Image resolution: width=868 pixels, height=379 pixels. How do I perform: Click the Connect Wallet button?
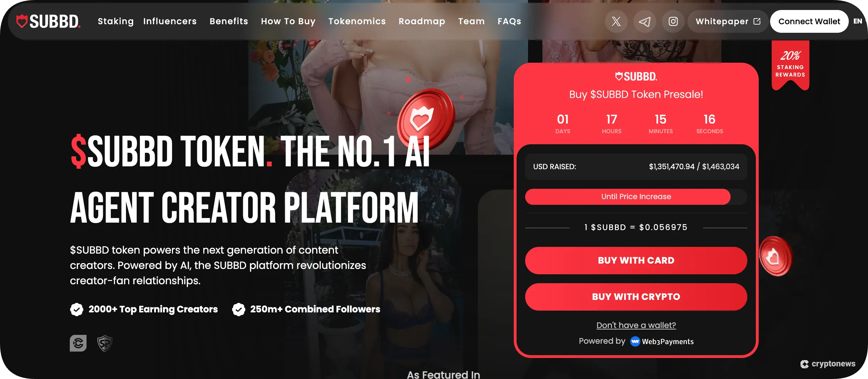point(809,21)
